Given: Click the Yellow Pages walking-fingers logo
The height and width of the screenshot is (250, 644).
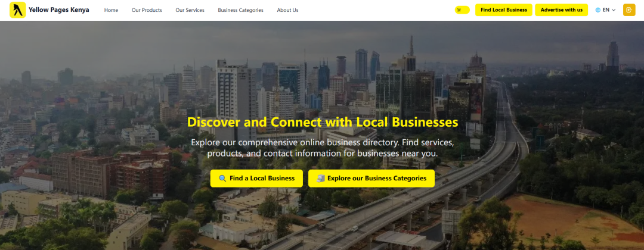Looking at the screenshot, I should [x=18, y=10].
